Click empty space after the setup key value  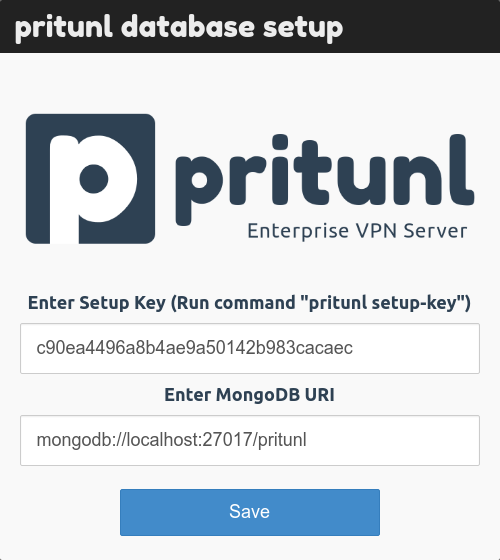pos(414,349)
